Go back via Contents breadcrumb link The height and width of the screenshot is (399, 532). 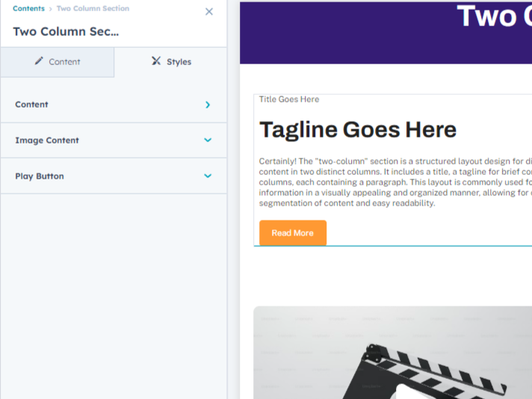click(x=28, y=9)
